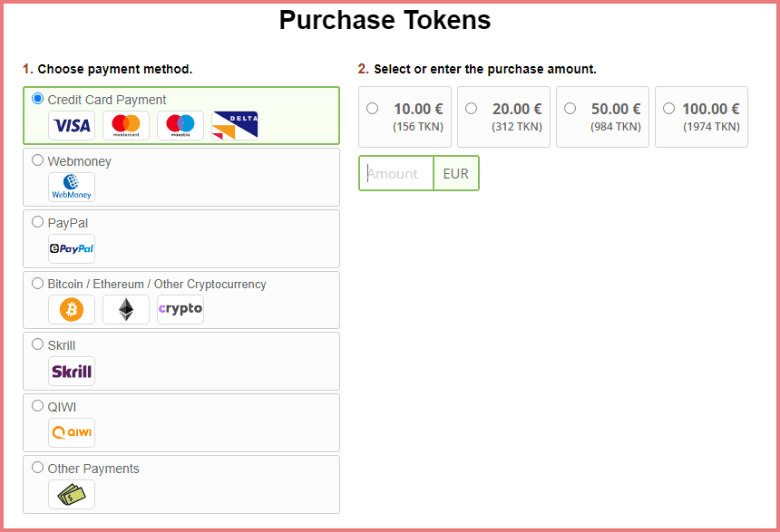Click the Ethereum diamond icon
This screenshot has height=532, width=780.
coord(126,310)
